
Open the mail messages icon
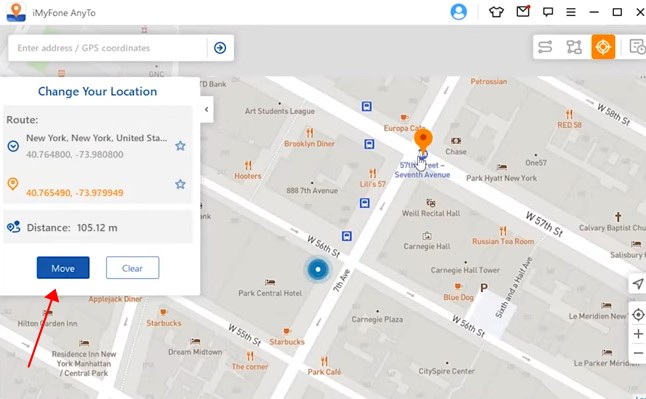(523, 12)
